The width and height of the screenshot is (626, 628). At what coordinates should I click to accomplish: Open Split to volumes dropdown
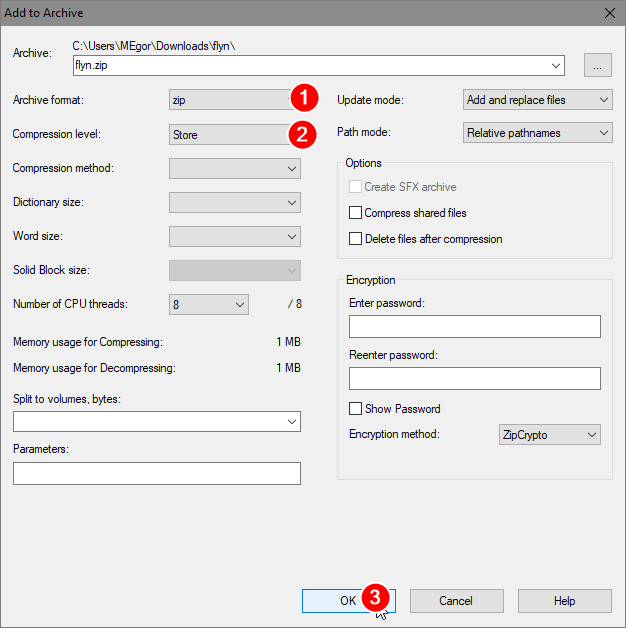click(157, 423)
